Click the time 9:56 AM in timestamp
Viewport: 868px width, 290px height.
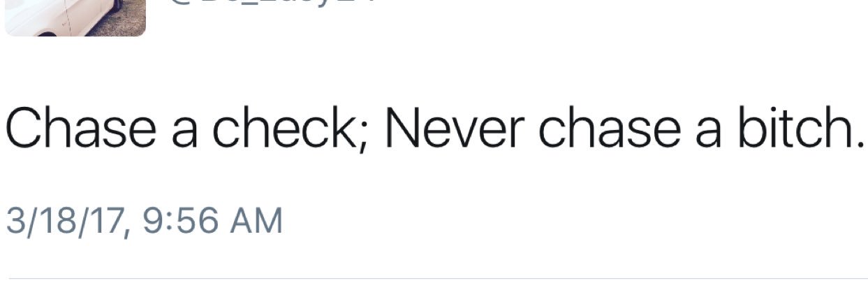pyautogui.click(x=212, y=221)
